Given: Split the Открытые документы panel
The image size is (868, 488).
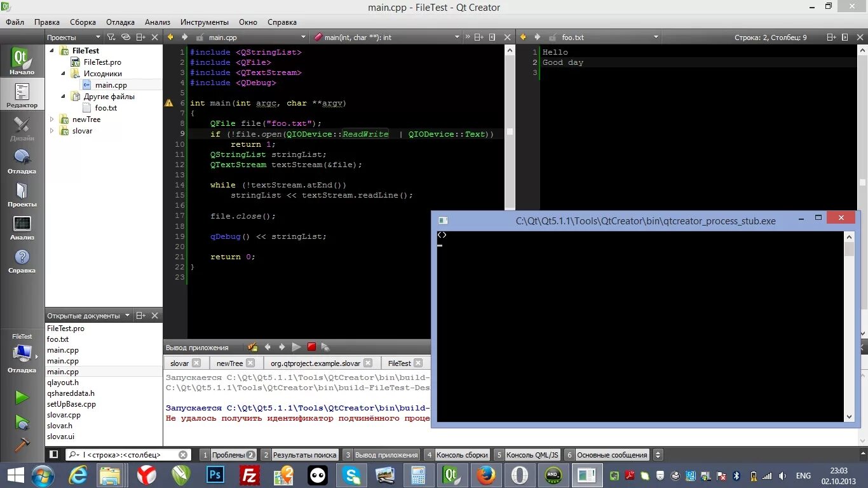Looking at the screenshot, I should point(141,315).
